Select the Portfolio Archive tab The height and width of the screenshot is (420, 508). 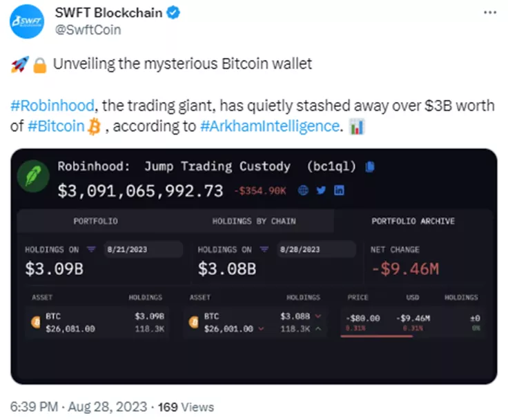(x=413, y=221)
